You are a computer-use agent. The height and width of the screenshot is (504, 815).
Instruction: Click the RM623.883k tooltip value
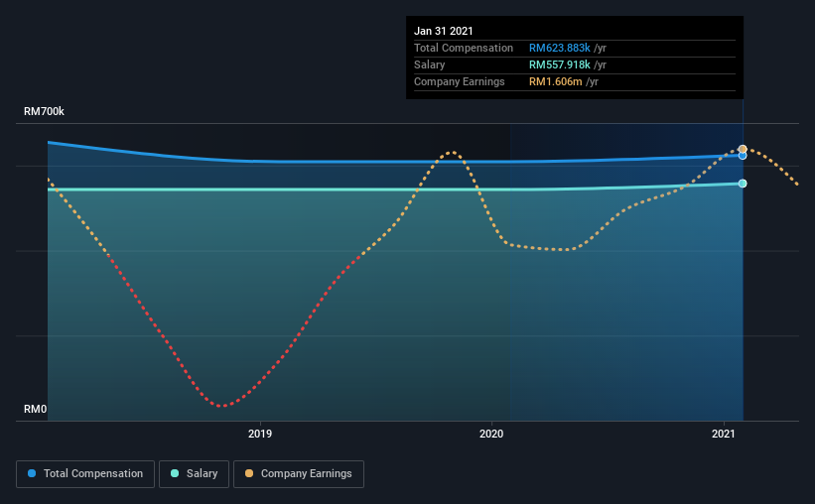click(x=559, y=48)
